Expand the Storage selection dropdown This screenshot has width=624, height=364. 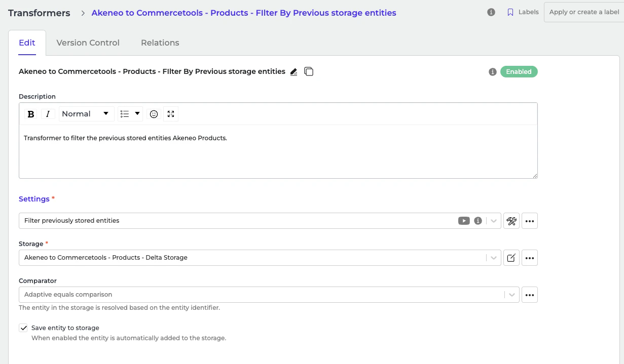tap(493, 258)
